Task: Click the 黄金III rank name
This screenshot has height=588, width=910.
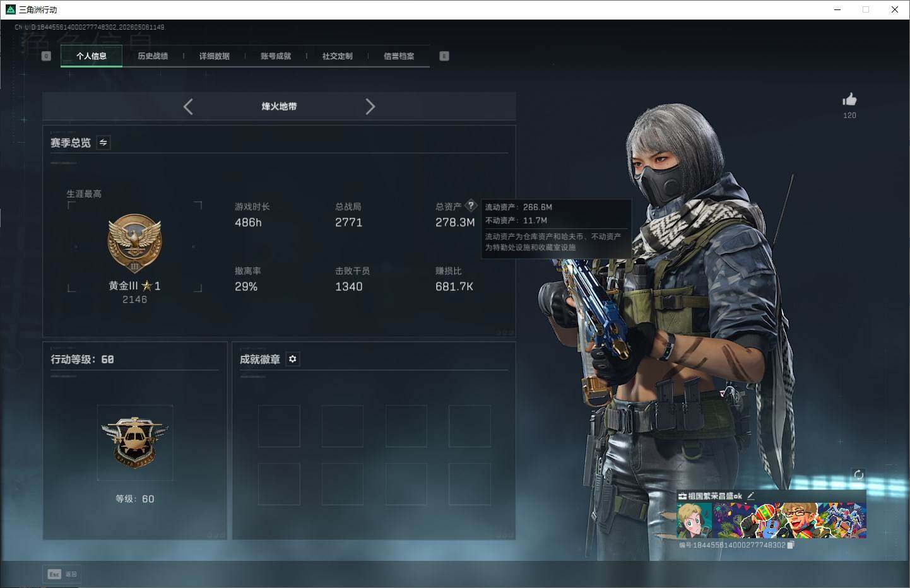Action: [x=123, y=286]
